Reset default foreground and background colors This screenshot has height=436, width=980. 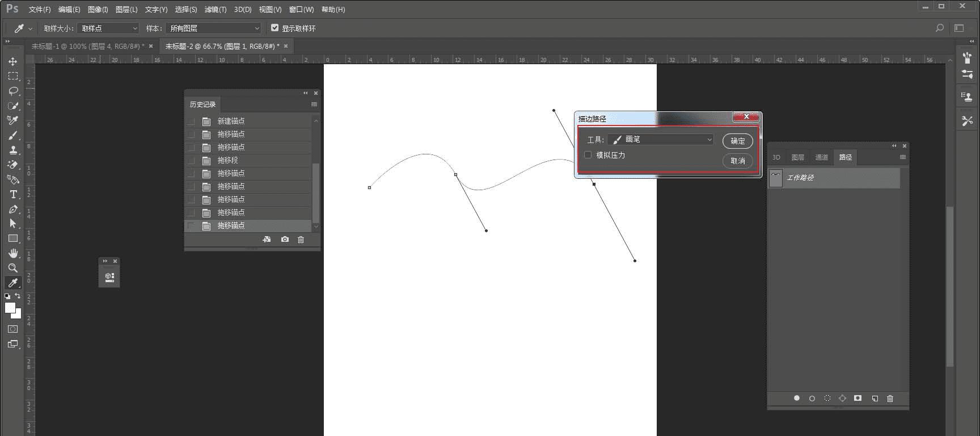pyautogui.click(x=7, y=296)
